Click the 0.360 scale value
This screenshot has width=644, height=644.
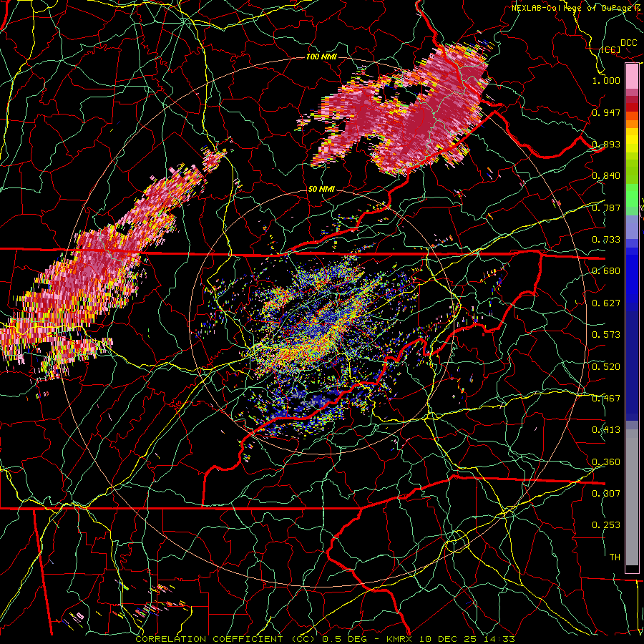tap(606, 462)
